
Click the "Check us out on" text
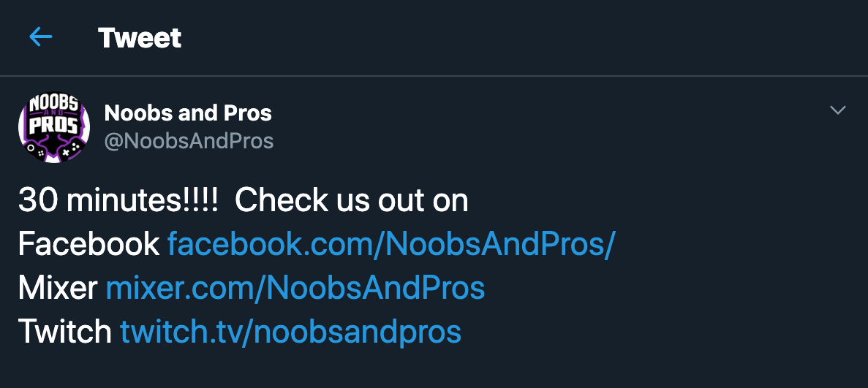point(352,200)
